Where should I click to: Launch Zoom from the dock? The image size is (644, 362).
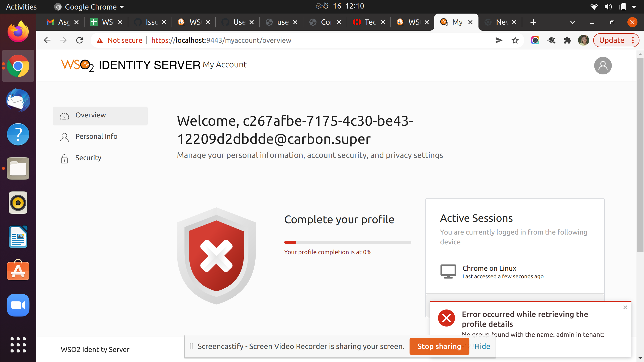click(18, 305)
